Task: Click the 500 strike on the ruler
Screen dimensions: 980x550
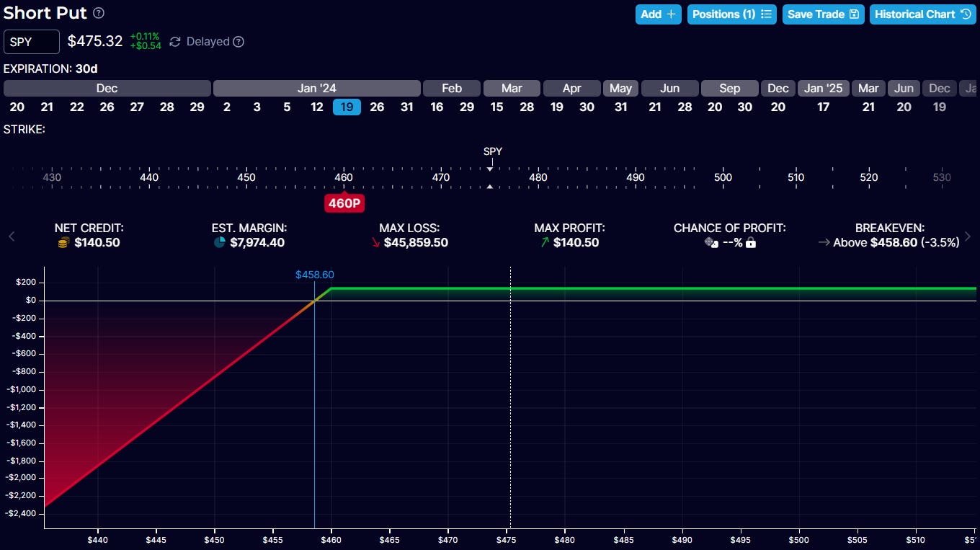Action: (x=723, y=177)
